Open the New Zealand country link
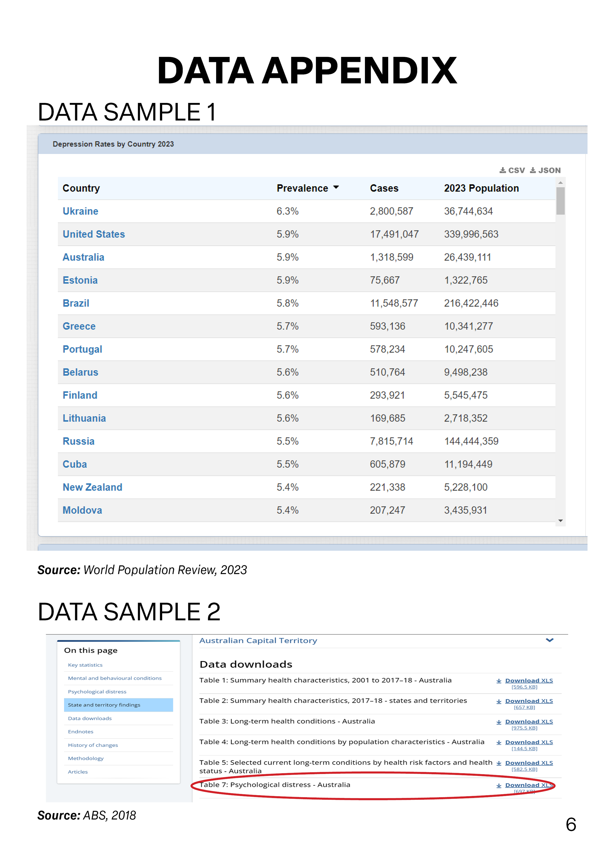Screen dimensions: 614x868 tap(93, 488)
